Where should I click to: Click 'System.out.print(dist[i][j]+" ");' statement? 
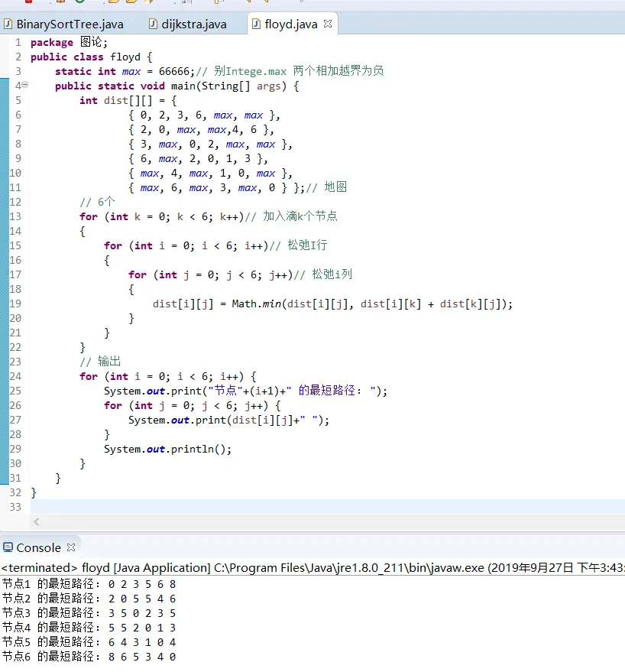click(x=228, y=420)
